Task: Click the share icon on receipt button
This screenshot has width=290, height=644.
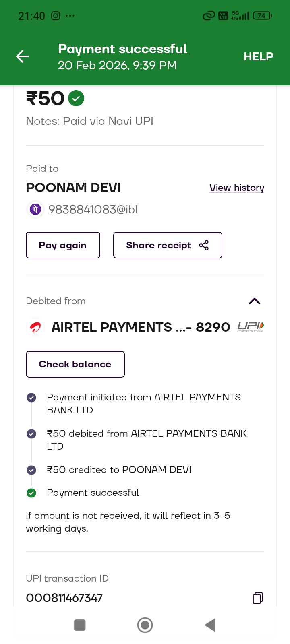Action: coord(204,245)
